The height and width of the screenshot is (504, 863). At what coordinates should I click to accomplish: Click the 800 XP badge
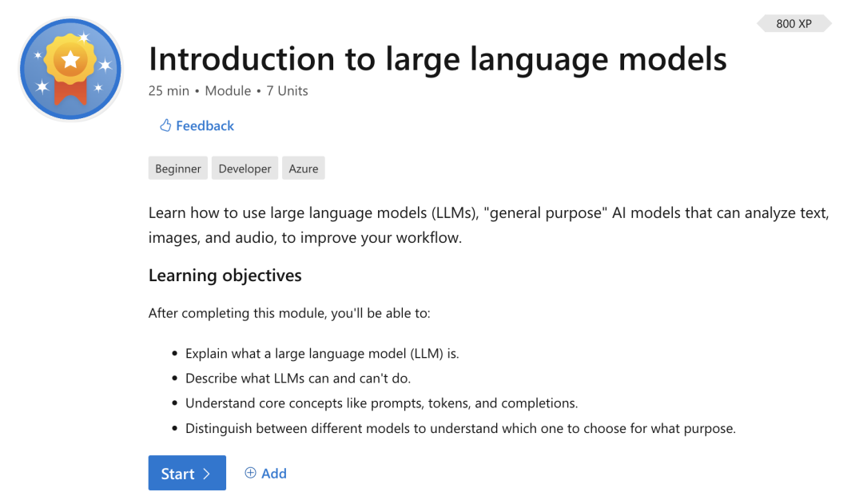click(793, 24)
